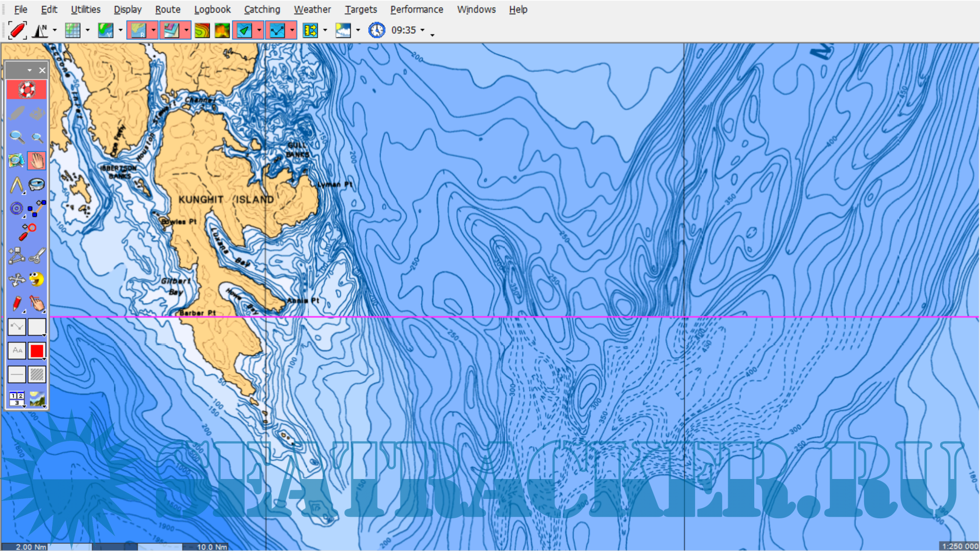
Task: Click the red color swatch in palette
Action: pyautogui.click(x=37, y=351)
